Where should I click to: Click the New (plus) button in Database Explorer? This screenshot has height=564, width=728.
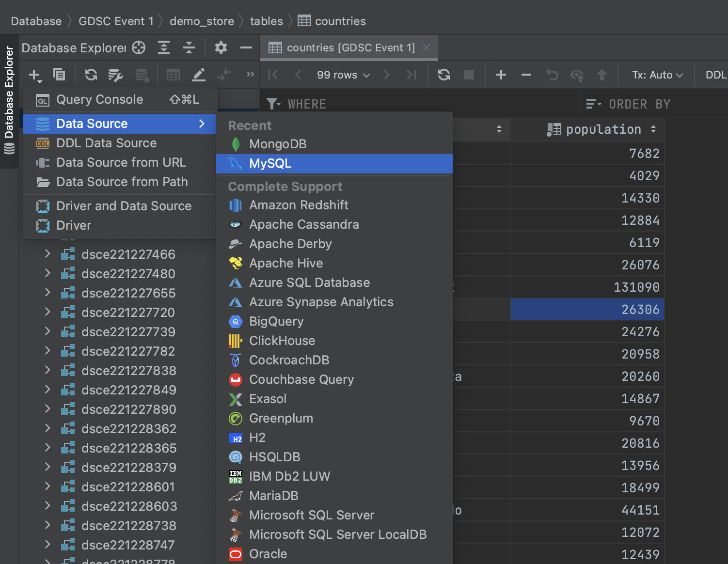35,75
